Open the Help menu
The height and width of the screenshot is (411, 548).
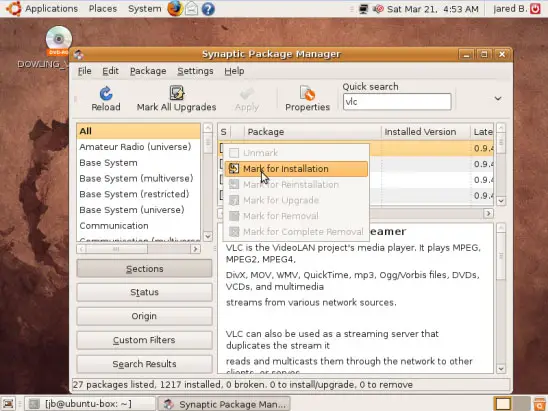[234, 71]
